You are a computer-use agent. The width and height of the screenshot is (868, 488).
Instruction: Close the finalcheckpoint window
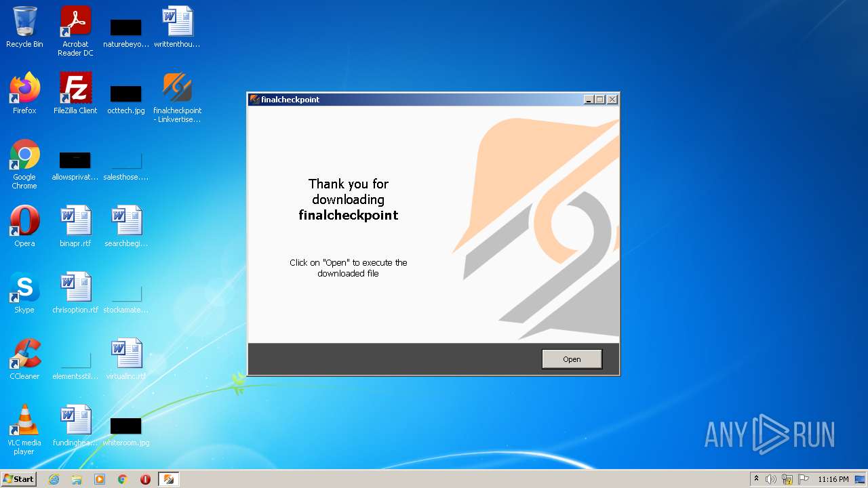pyautogui.click(x=612, y=100)
